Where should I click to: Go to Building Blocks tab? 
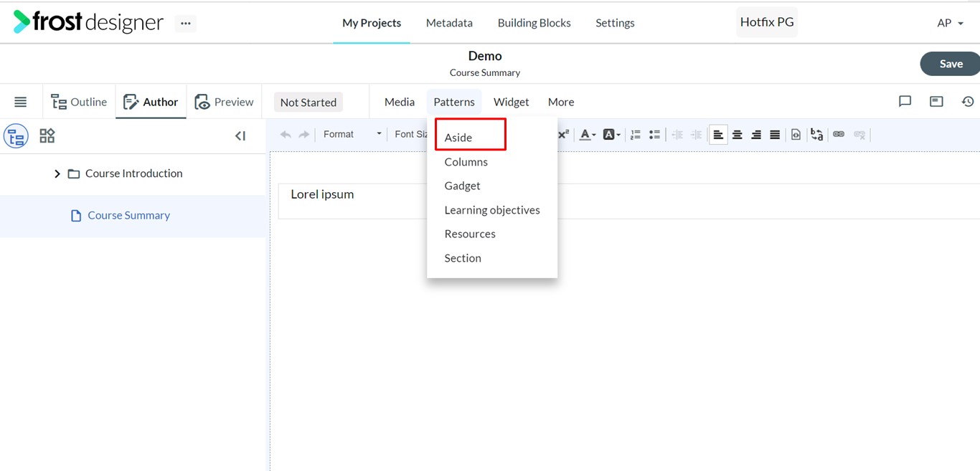534,23
